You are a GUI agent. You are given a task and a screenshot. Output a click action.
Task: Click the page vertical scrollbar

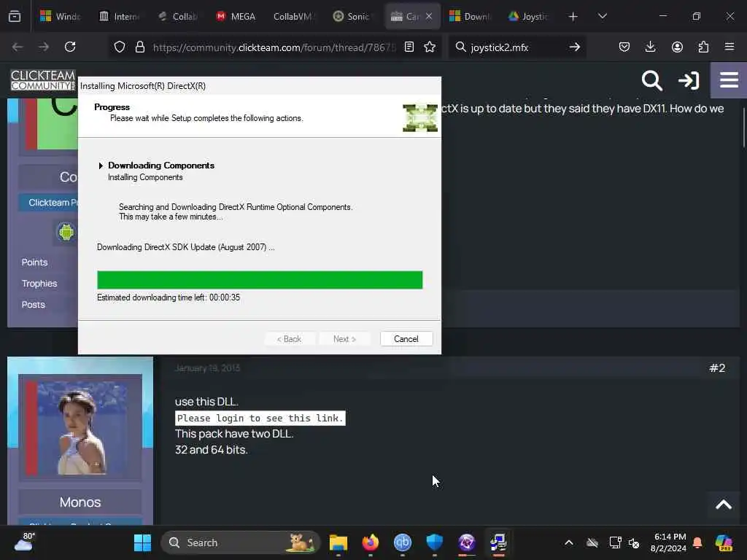(x=743, y=128)
